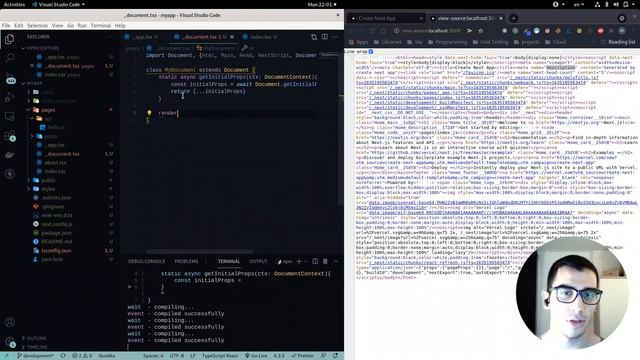Open the Docker view in the activity bar
The width and height of the screenshot is (640, 360).
[9, 155]
